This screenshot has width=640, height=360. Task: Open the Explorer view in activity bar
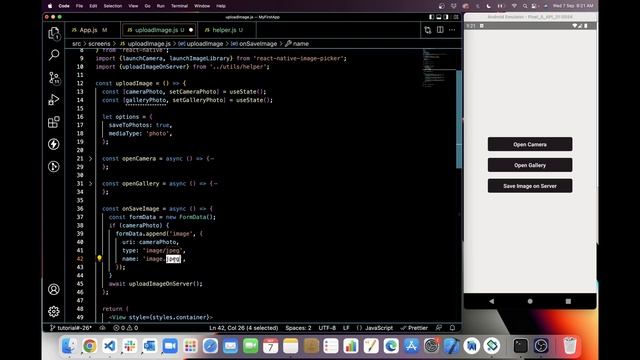[x=53, y=33]
